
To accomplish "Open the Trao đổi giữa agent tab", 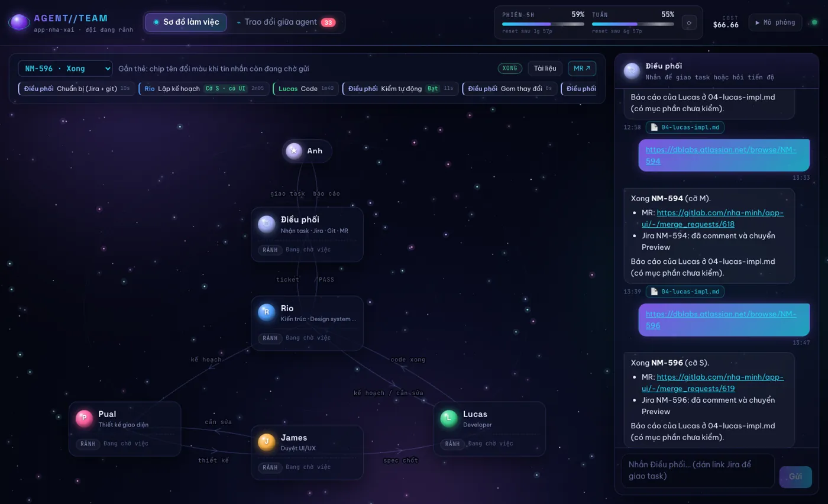I will coord(286,22).
